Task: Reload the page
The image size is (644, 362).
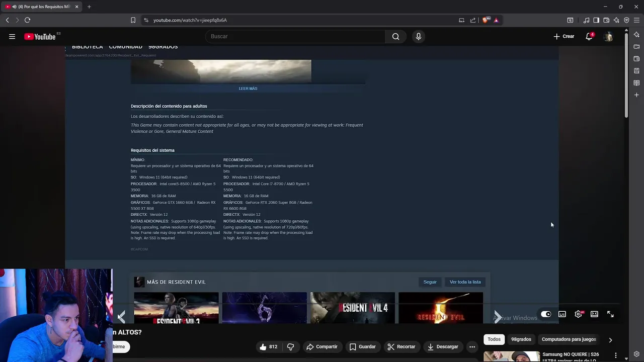Action: coord(27,20)
